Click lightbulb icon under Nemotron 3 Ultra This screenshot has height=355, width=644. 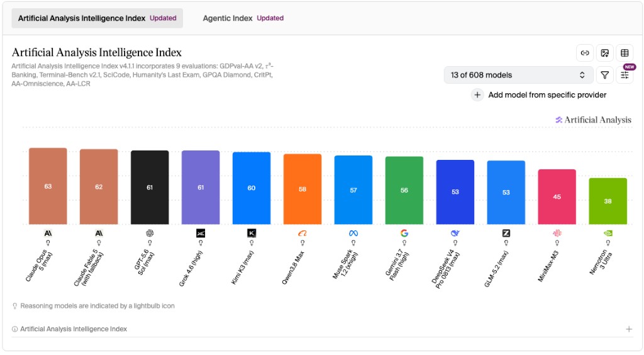click(x=608, y=243)
